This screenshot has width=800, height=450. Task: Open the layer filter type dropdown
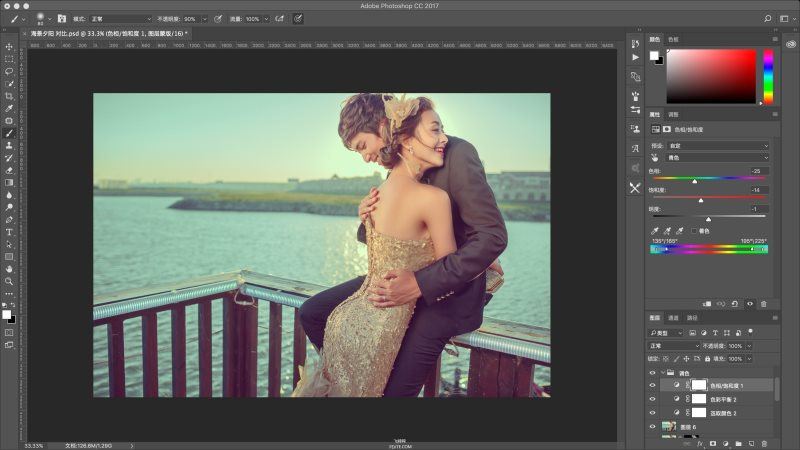pos(665,333)
